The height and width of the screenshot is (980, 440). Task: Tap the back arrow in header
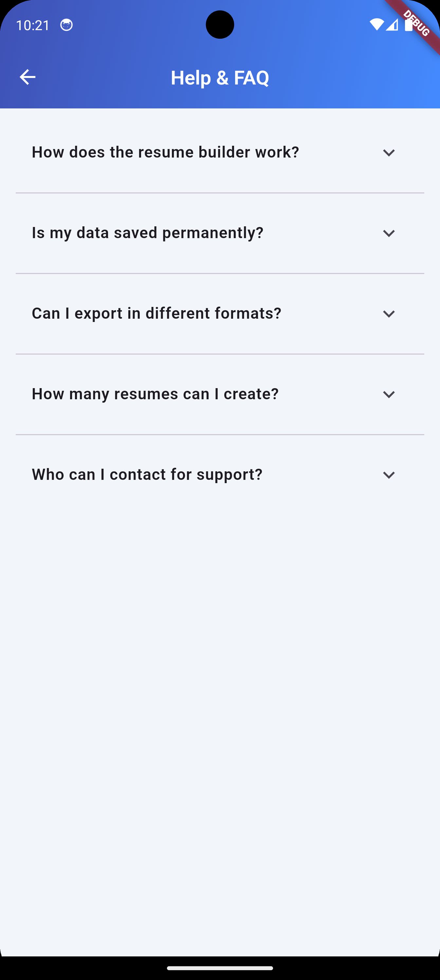[27, 77]
